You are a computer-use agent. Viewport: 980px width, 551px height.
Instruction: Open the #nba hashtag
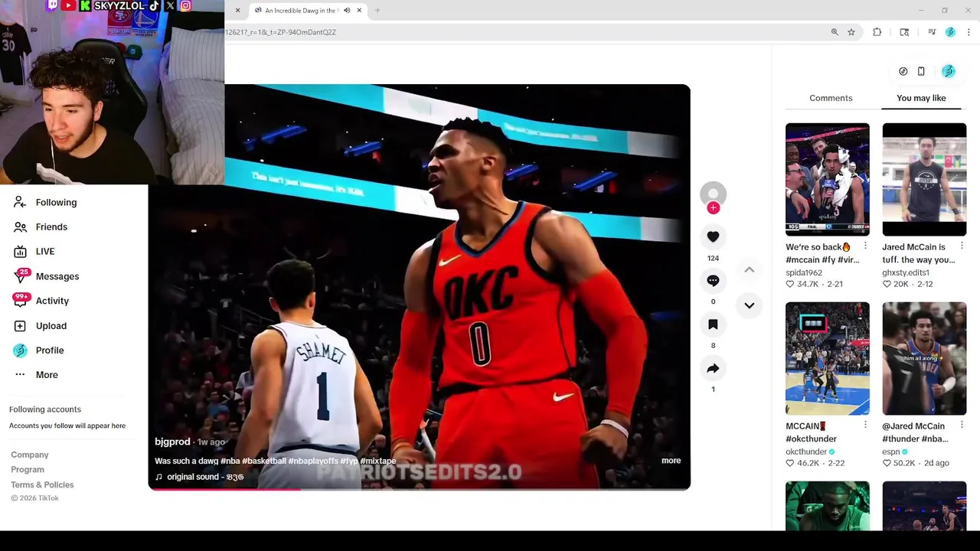[x=230, y=461]
